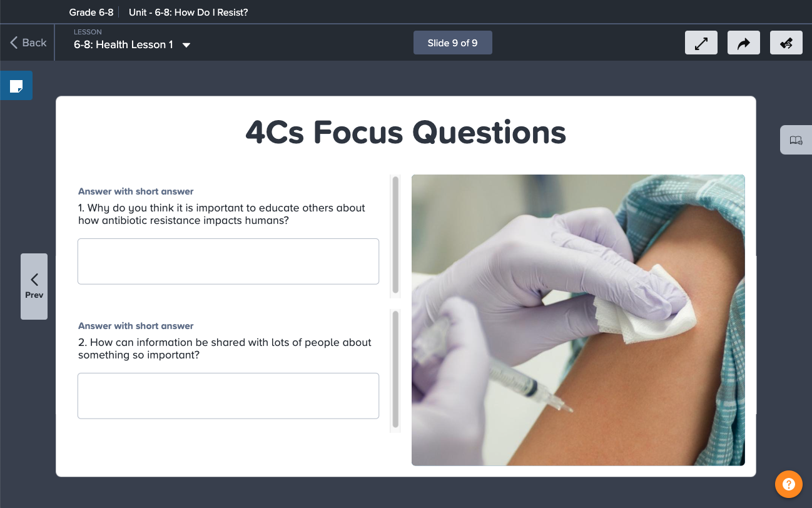The image size is (812, 508).
Task: Click the 4Cs Focus Questions heading
Action: [x=405, y=132]
